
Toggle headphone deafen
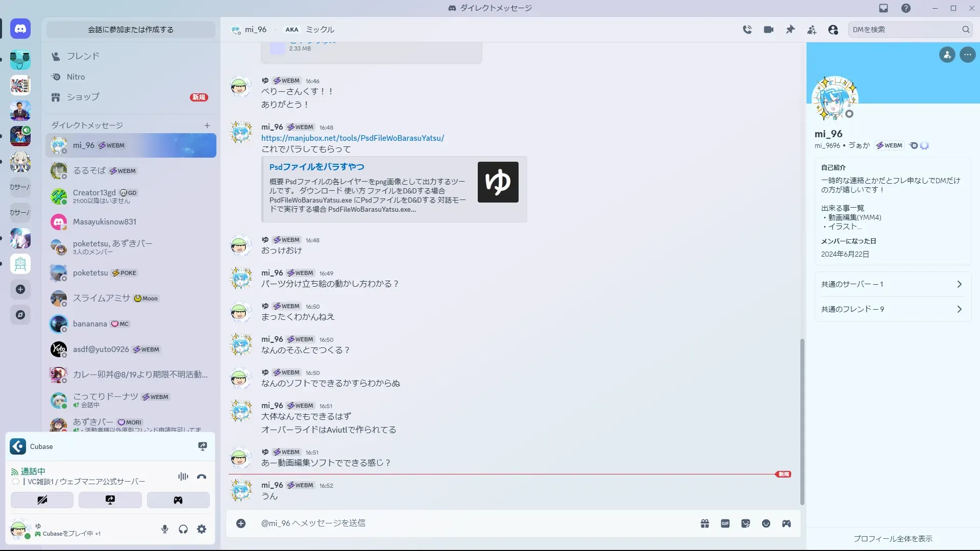point(183,529)
